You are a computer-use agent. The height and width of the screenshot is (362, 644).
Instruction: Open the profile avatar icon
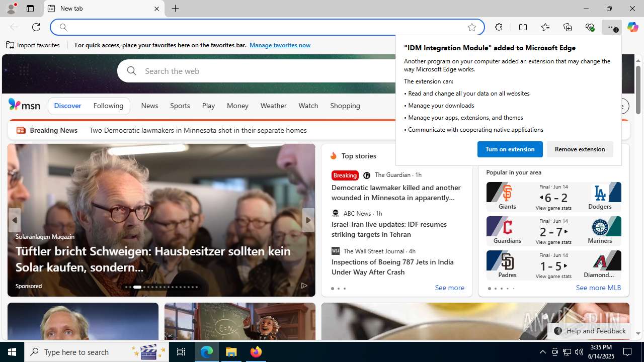tap(11, 9)
